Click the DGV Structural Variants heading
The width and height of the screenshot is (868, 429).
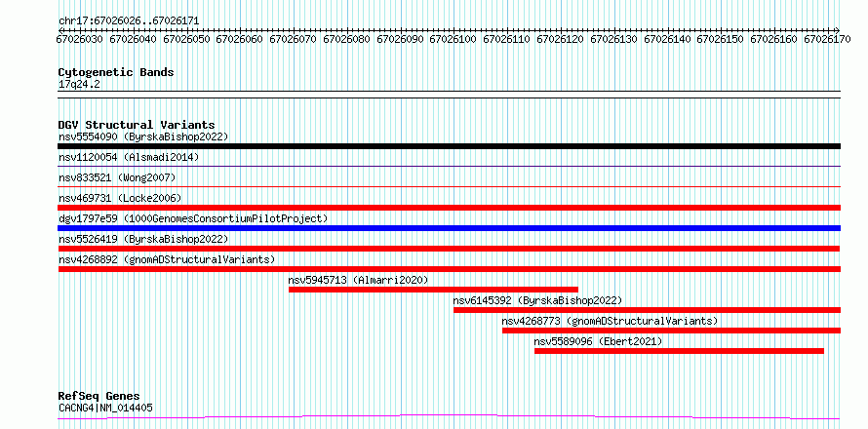[x=137, y=125]
